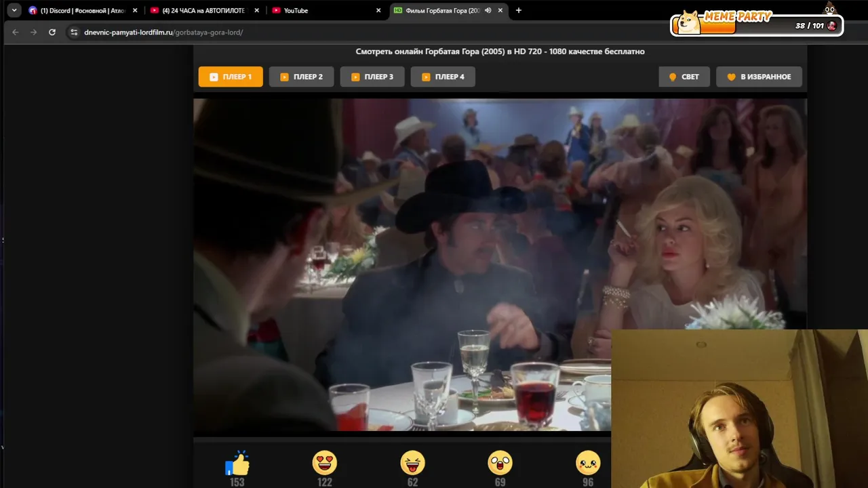Click the YouTube favicon on third tab

tap(276, 10)
